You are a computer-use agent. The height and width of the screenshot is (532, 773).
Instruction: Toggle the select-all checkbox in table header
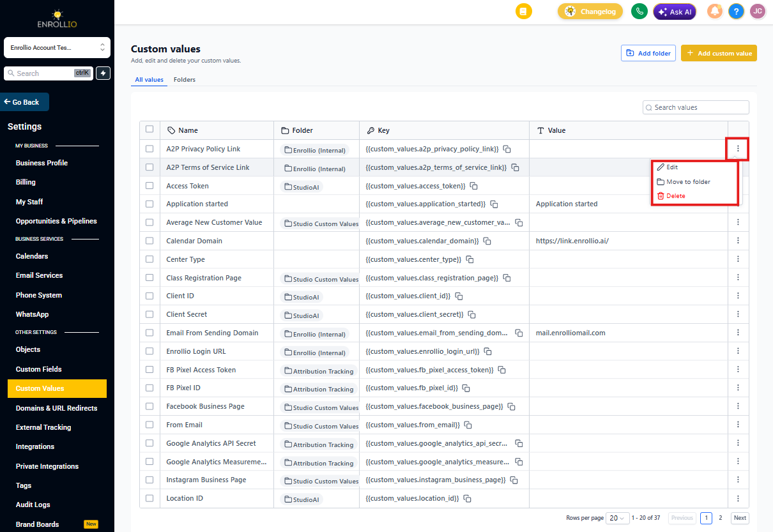pos(149,130)
